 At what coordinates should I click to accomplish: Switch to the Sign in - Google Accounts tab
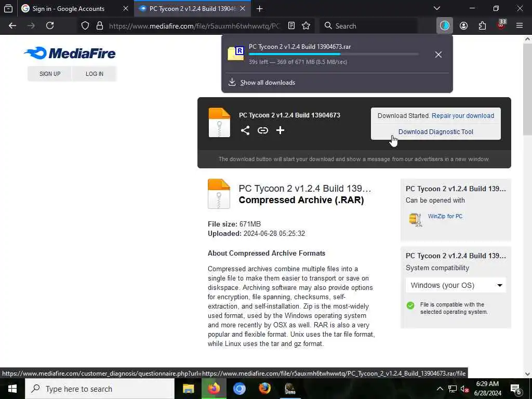coord(69,9)
